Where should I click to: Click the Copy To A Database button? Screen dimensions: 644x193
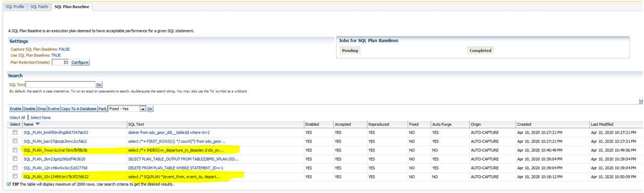[79, 109]
